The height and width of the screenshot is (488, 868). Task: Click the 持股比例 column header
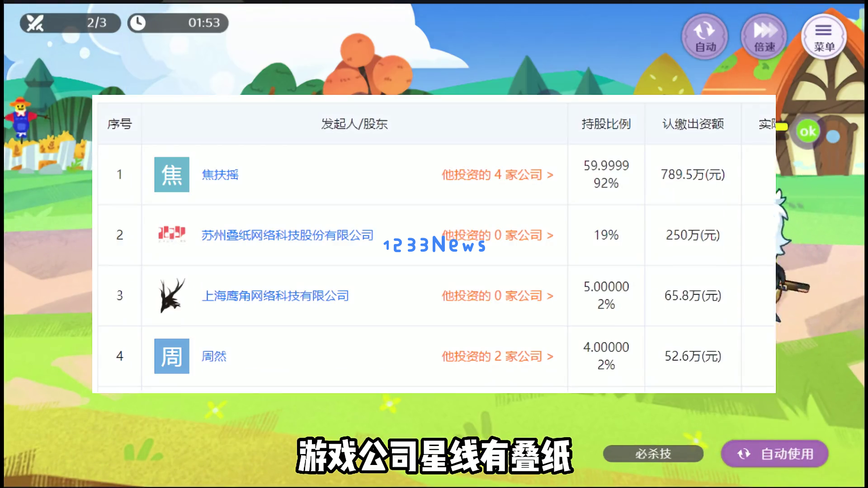[x=606, y=124]
